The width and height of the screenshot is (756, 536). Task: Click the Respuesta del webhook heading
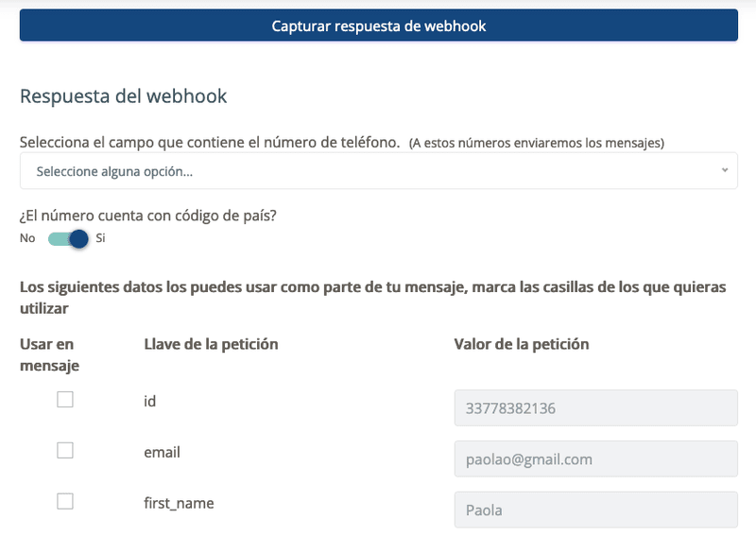124,96
